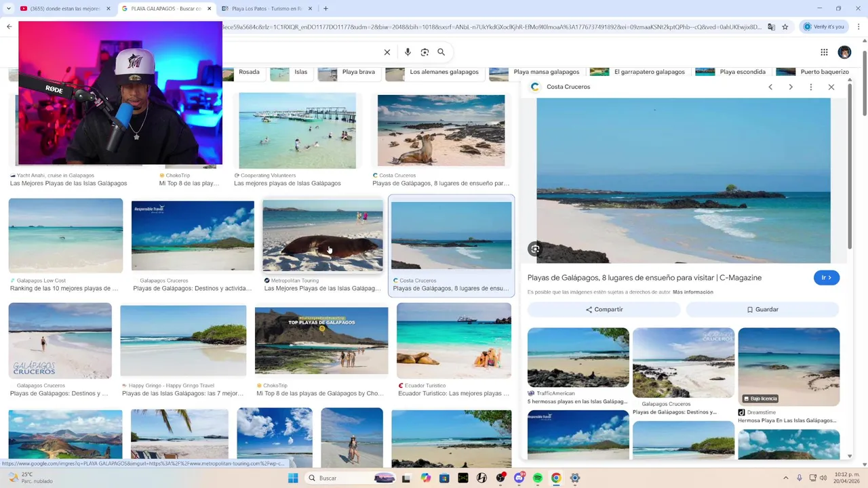Bookmark this page with star icon
The width and height of the screenshot is (868, 488).
point(785,27)
